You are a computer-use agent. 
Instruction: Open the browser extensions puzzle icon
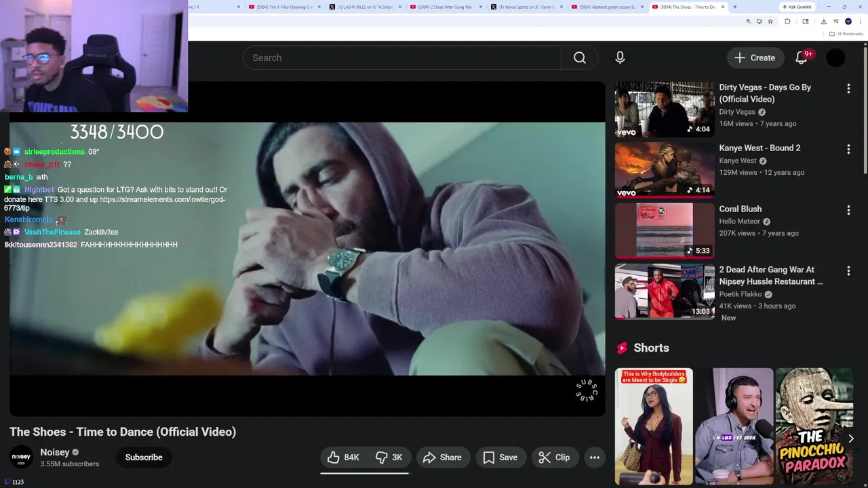coord(787,21)
